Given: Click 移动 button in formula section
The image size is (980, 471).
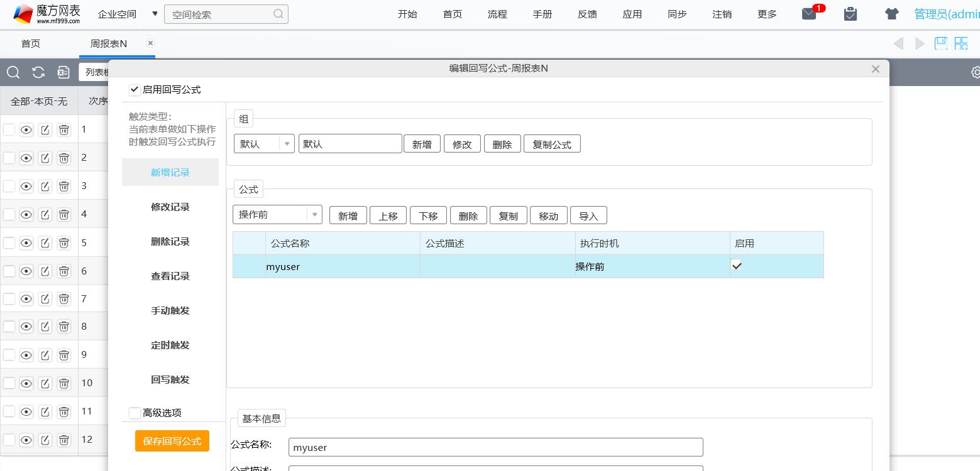Looking at the screenshot, I should point(548,215).
